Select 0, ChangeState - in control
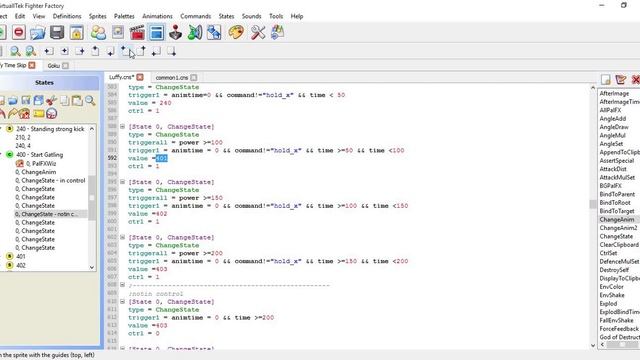This screenshot has height=360, width=640. 50,180
